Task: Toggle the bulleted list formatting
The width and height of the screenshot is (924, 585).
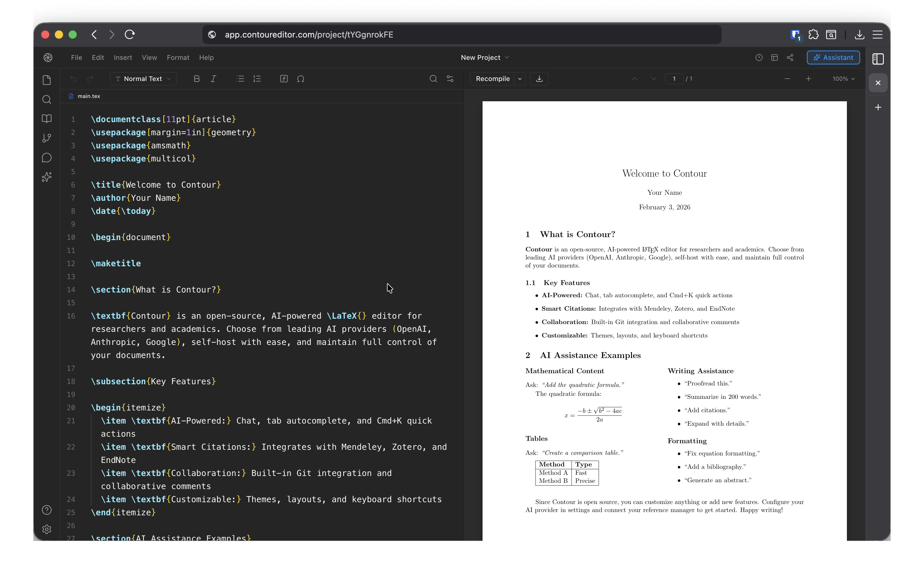Action: click(x=240, y=78)
